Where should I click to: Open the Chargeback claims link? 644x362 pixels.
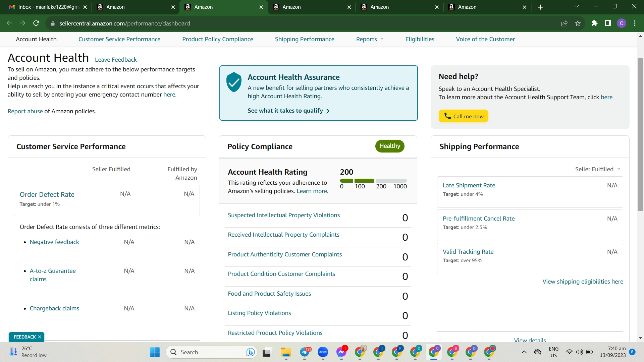click(54, 308)
